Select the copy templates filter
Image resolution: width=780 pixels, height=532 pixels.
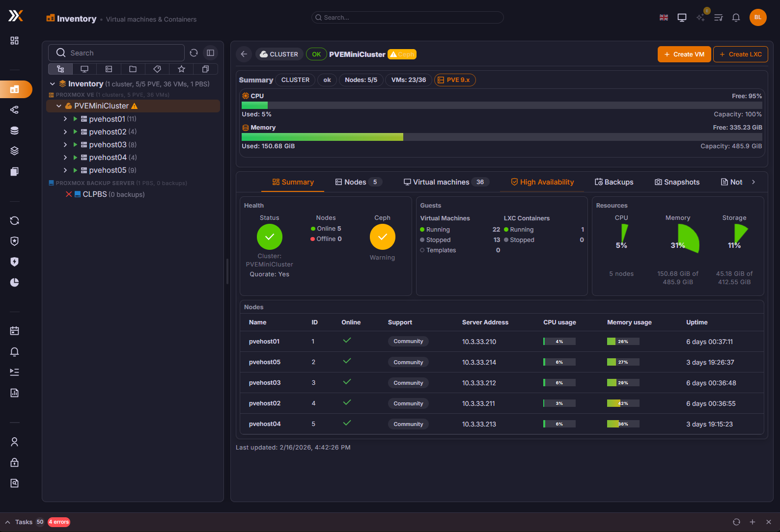pyautogui.click(x=206, y=69)
